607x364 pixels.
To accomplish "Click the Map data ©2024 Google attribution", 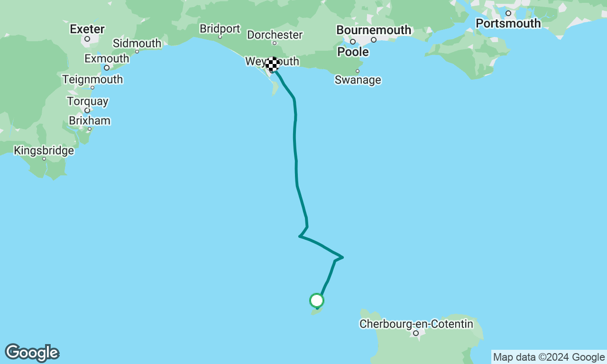I will click(549, 357).
